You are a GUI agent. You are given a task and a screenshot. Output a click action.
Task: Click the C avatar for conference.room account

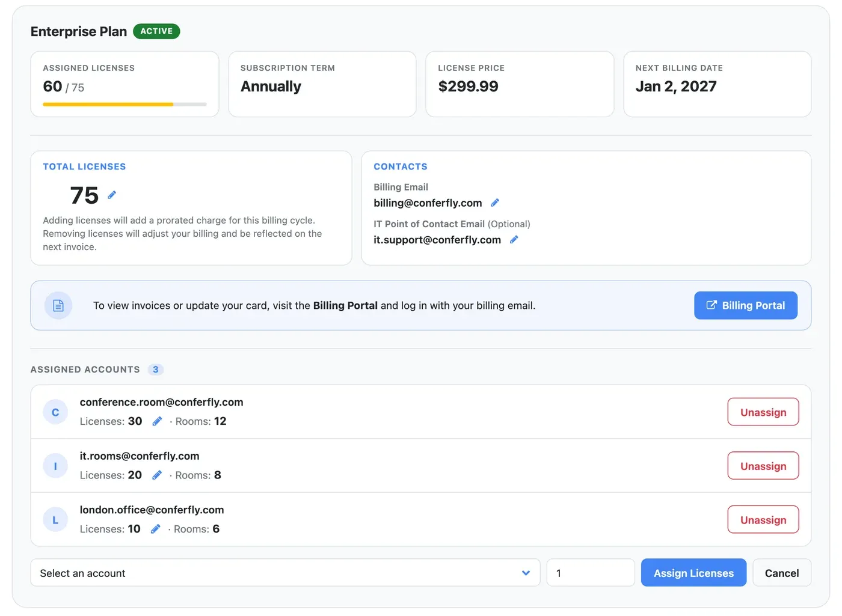[x=55, y=412]
